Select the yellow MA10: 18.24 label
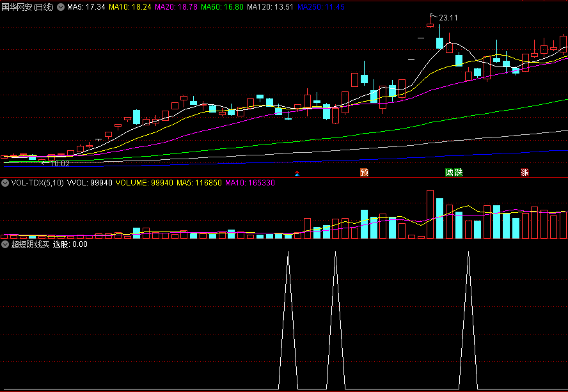 coord(130,7)
